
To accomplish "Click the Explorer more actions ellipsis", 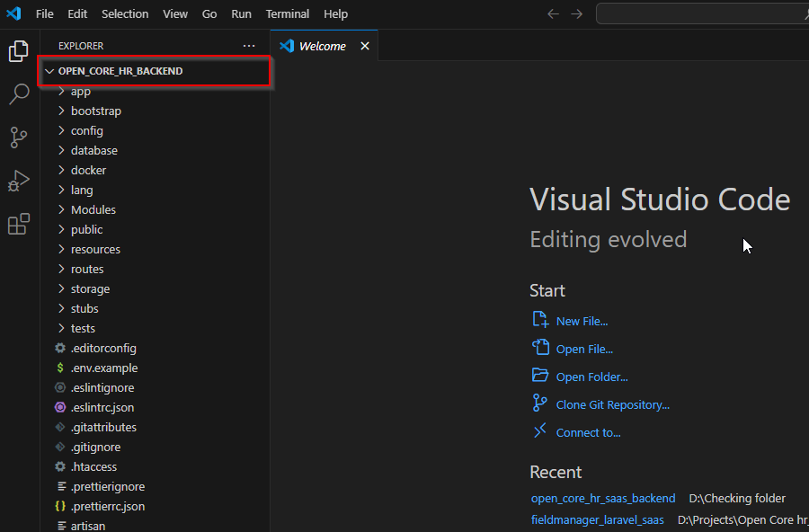I will 249,46.
